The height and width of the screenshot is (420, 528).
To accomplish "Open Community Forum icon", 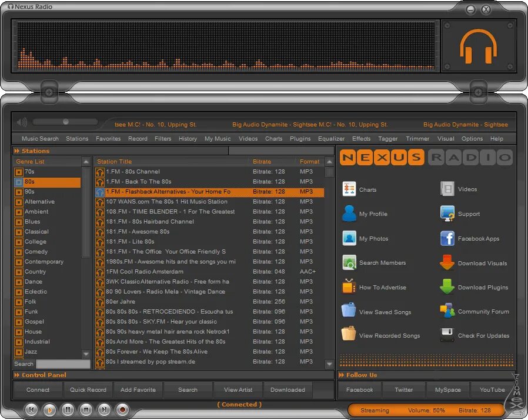I will (447, 311).
